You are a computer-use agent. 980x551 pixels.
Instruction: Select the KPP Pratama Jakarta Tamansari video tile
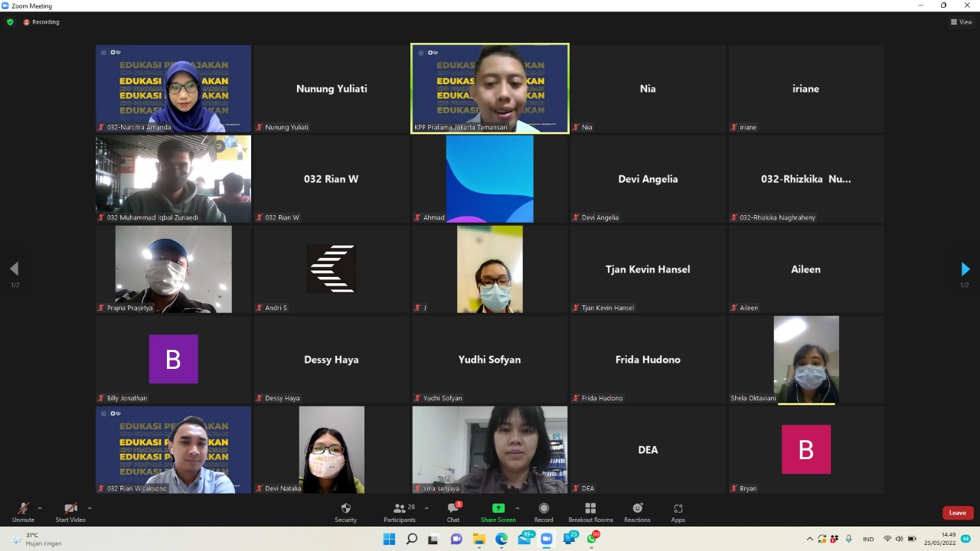click(490, 88)
